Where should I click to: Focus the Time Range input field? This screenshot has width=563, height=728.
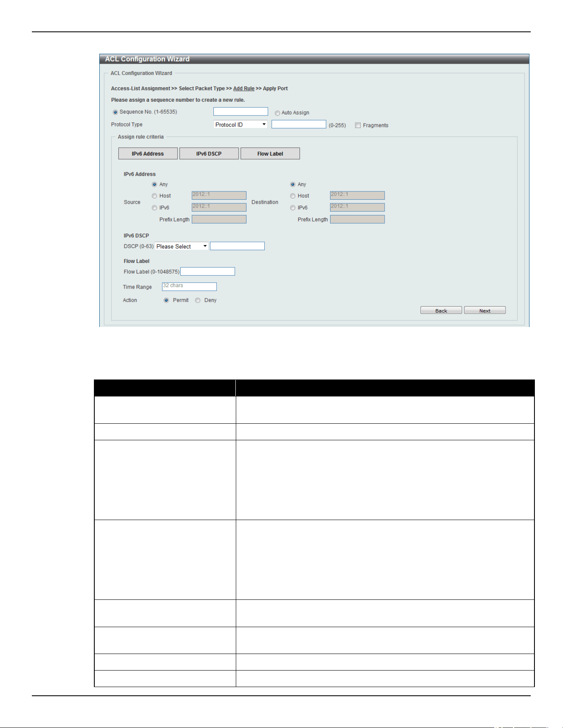189,287
